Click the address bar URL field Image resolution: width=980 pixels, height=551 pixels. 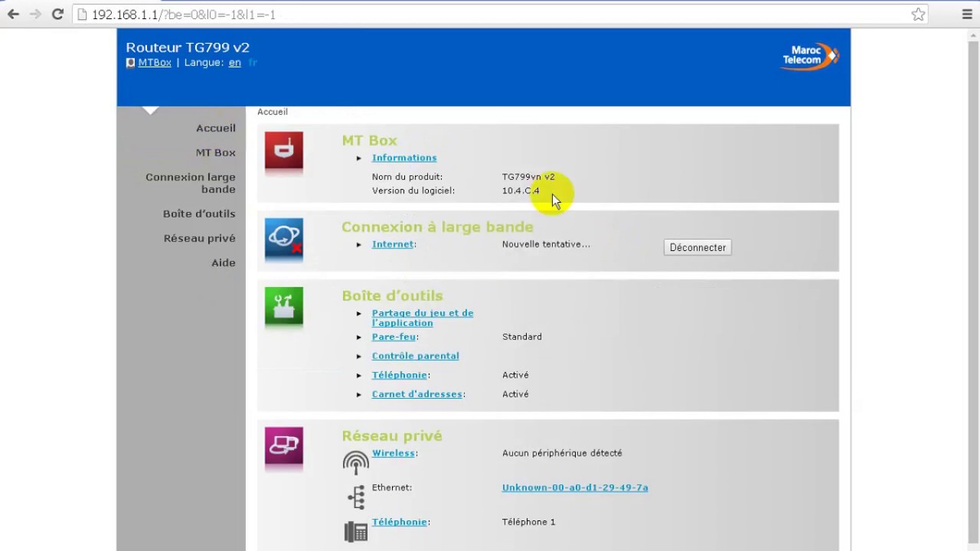(490, 15)
